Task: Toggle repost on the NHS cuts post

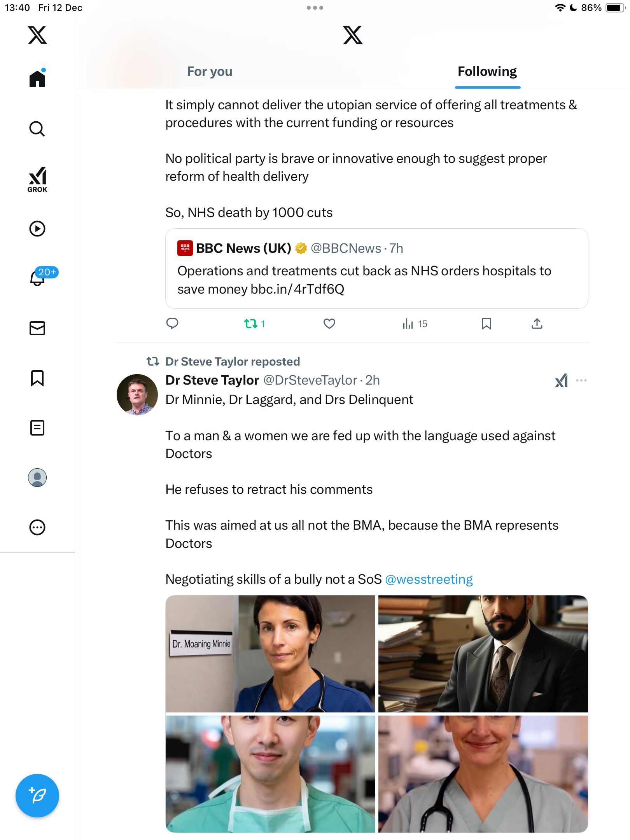Action: click(251, 324)
